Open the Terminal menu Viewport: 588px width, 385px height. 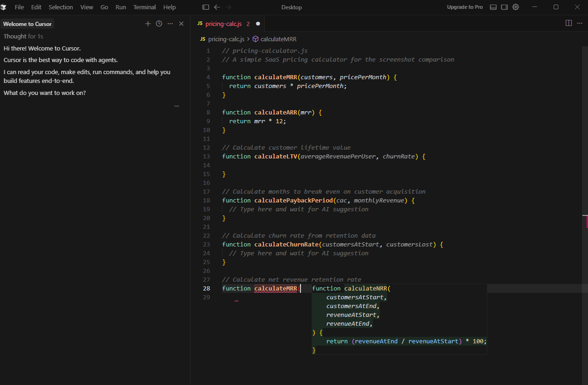tap(145, 7)
